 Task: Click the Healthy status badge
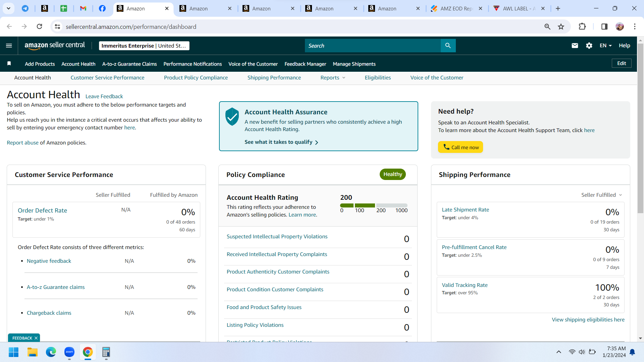[x=393, y=174]
